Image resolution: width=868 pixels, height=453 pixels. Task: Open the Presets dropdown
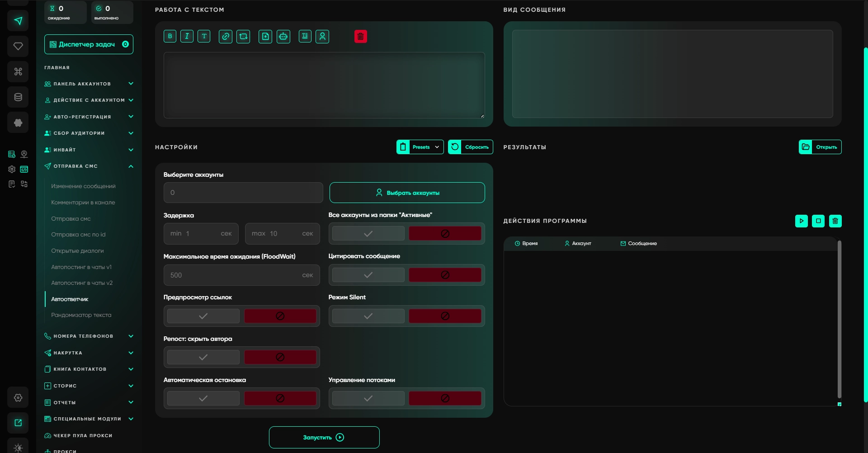click(420, 147)
